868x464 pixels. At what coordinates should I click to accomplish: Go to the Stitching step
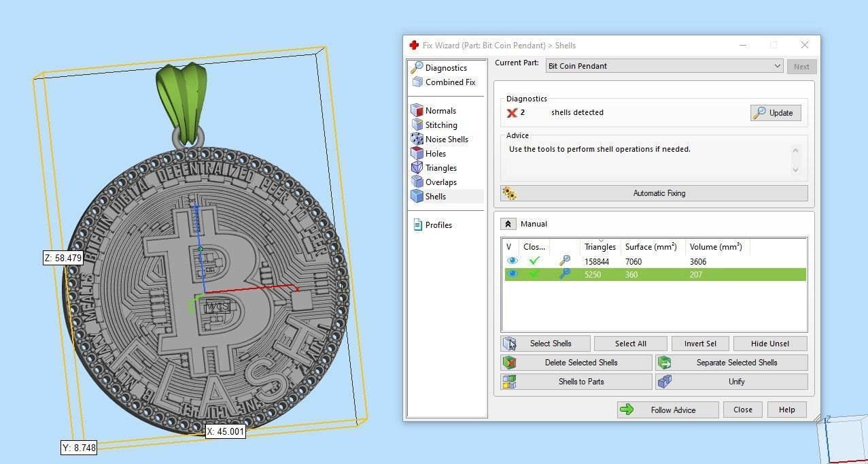(441, 125)
